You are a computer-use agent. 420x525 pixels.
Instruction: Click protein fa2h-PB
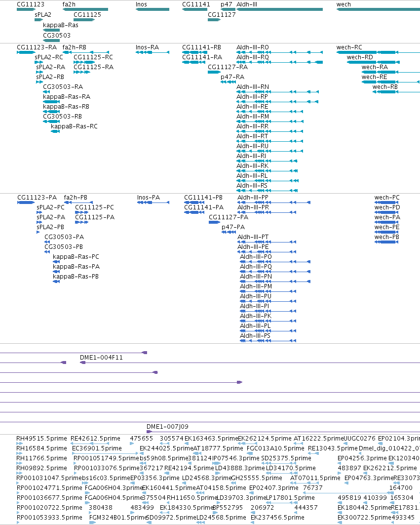pyautogui.click(x=78, y=202)
